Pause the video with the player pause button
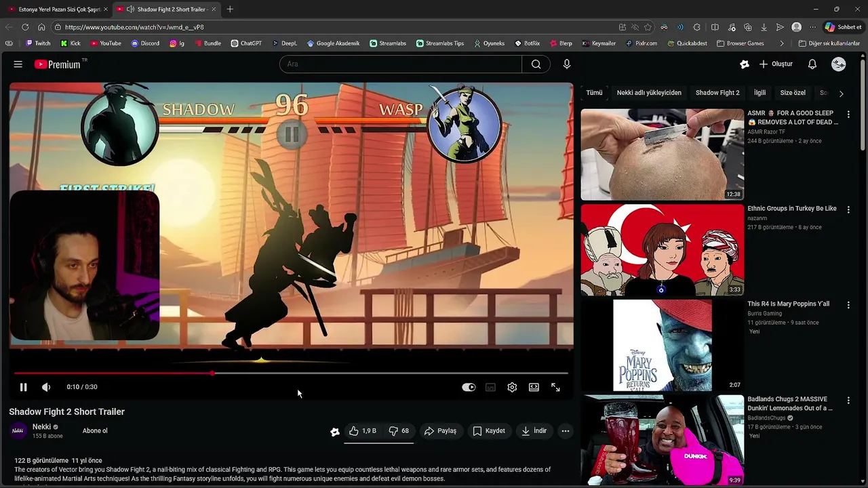 tap(23, 387)
